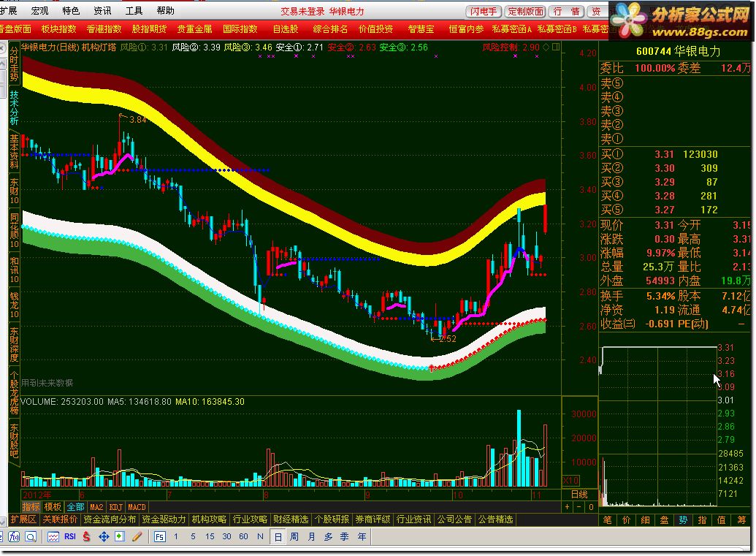
Task: Open the 综合排名 tab
Action: pos(330,29)
